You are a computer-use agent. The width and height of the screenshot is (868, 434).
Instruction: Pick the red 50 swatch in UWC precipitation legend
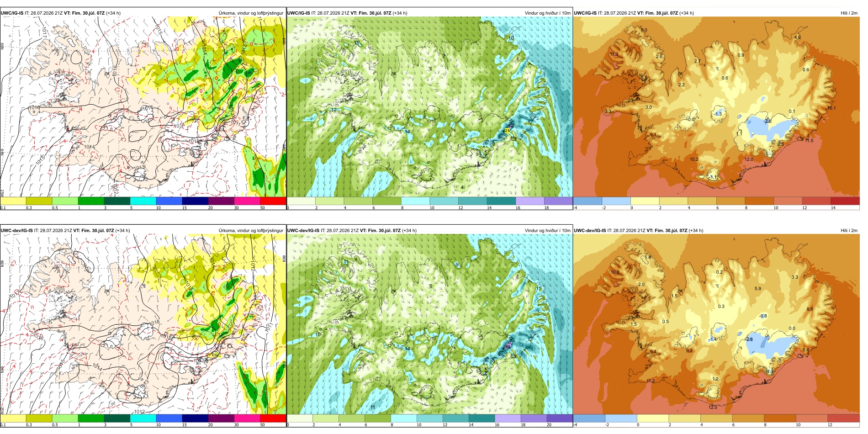click(273, 201)
